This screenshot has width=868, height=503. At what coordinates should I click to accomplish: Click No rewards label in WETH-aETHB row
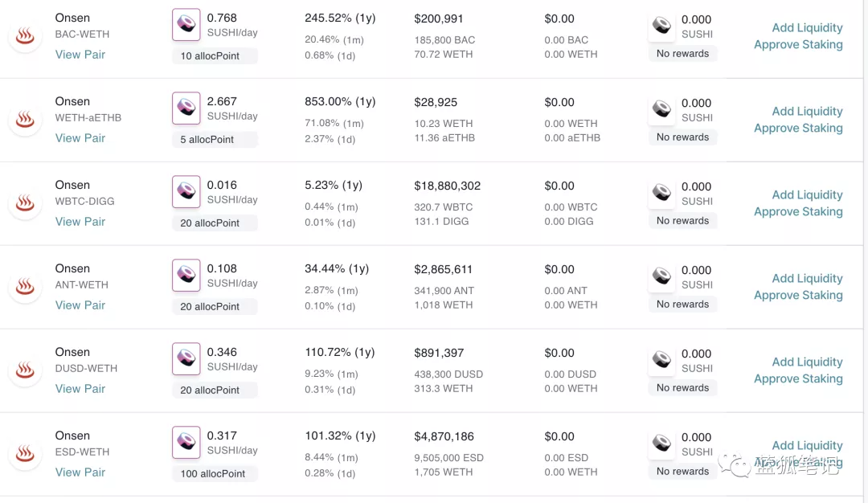[x=682, y=137]
